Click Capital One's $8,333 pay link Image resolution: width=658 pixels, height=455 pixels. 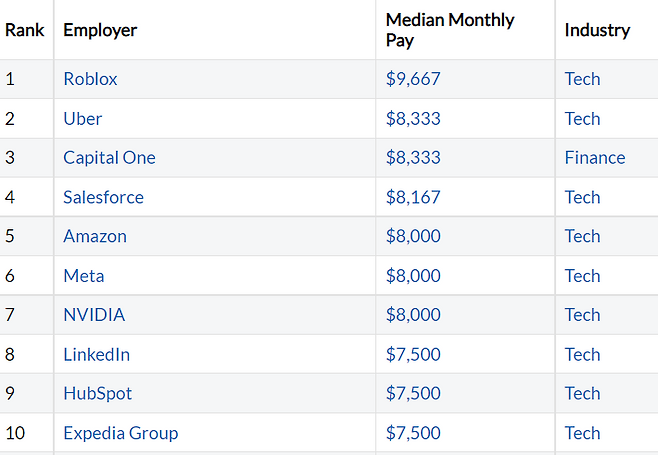coord(413,158)
